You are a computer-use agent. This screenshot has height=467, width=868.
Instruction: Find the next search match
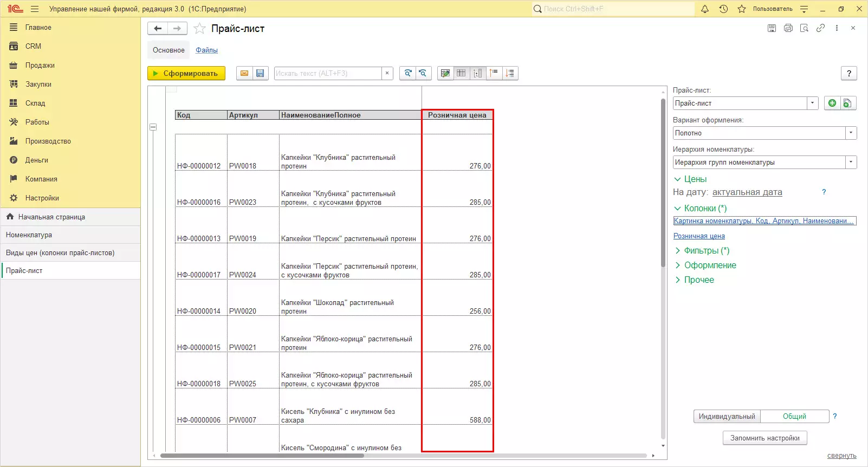pyautogui.click(x=407, y=73)
